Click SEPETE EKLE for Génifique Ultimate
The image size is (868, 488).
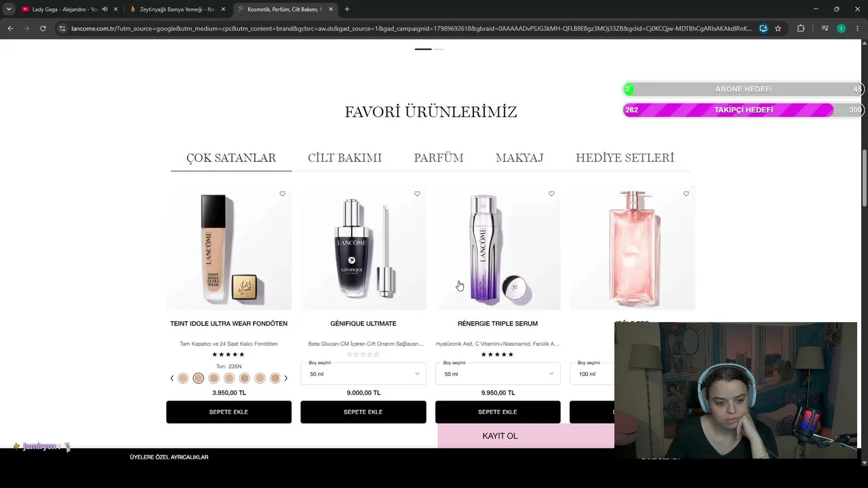coord(363,412)
